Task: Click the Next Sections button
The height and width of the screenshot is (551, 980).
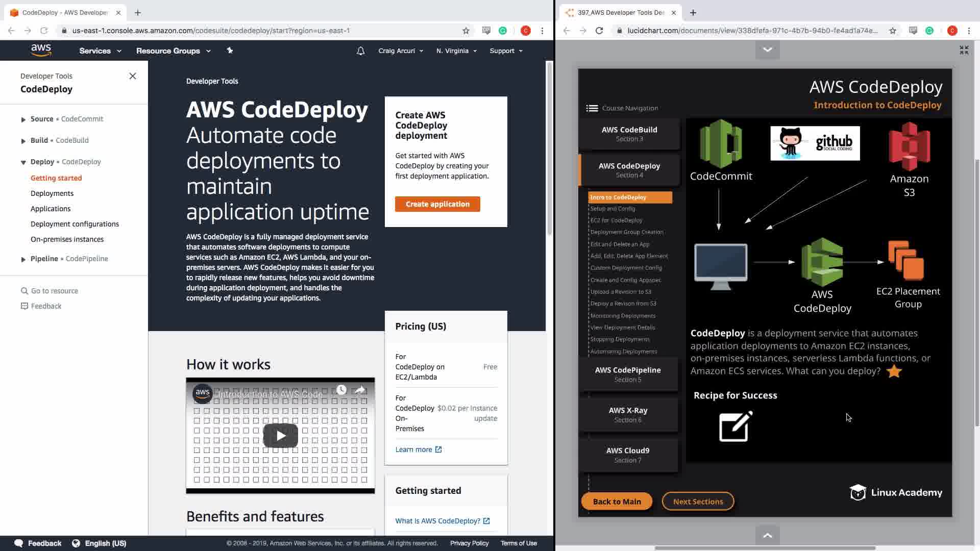Action: point(698,502)
